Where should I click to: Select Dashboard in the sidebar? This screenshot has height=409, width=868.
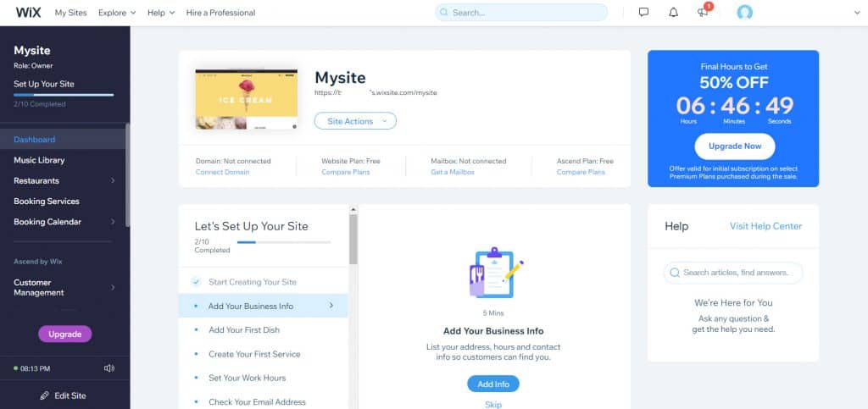click(63, 139)
